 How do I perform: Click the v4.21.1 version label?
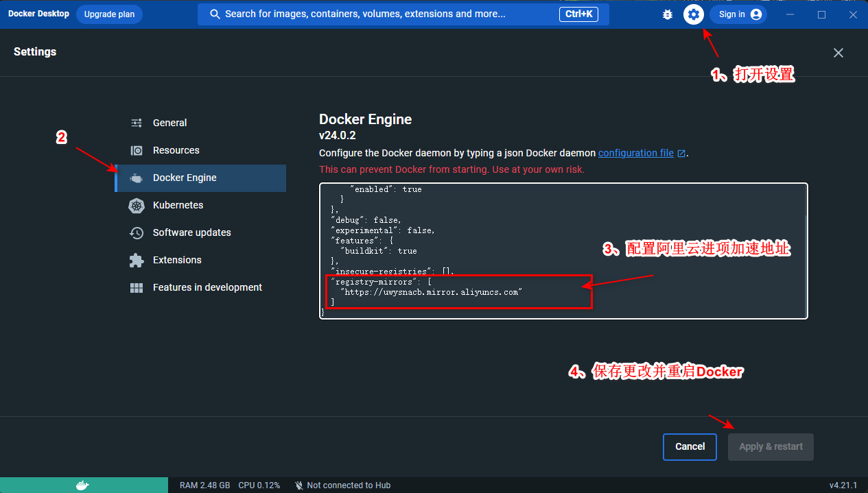(843, 485)
